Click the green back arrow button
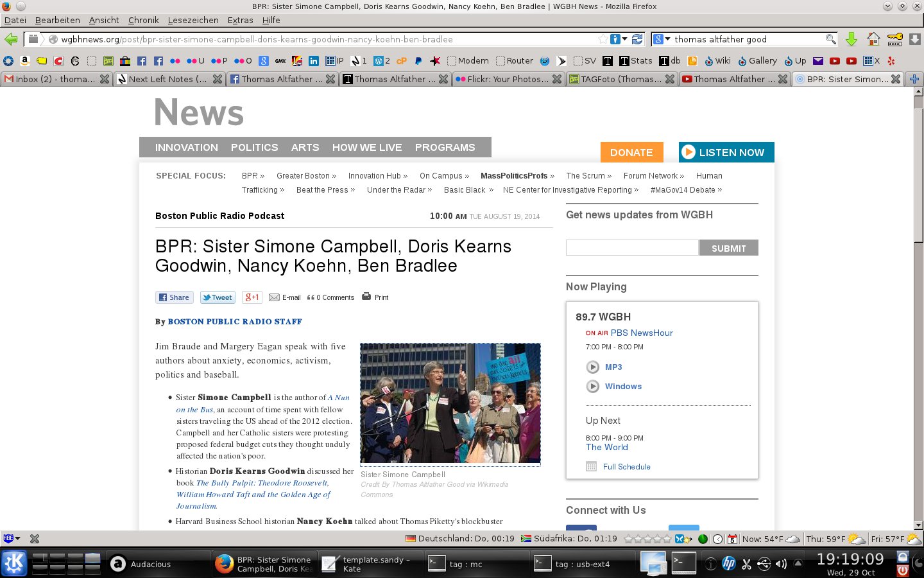 pyautogui.click(x=11, y=39)
